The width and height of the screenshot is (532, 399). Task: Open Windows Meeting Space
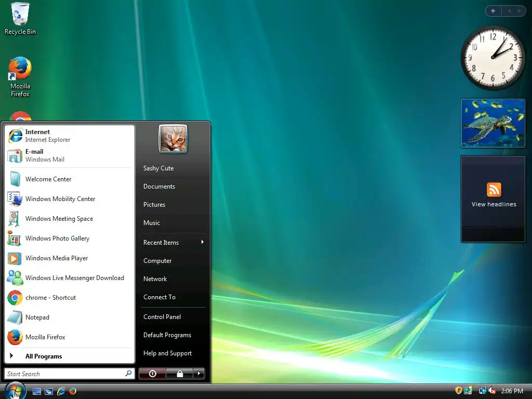pos(70,219)
